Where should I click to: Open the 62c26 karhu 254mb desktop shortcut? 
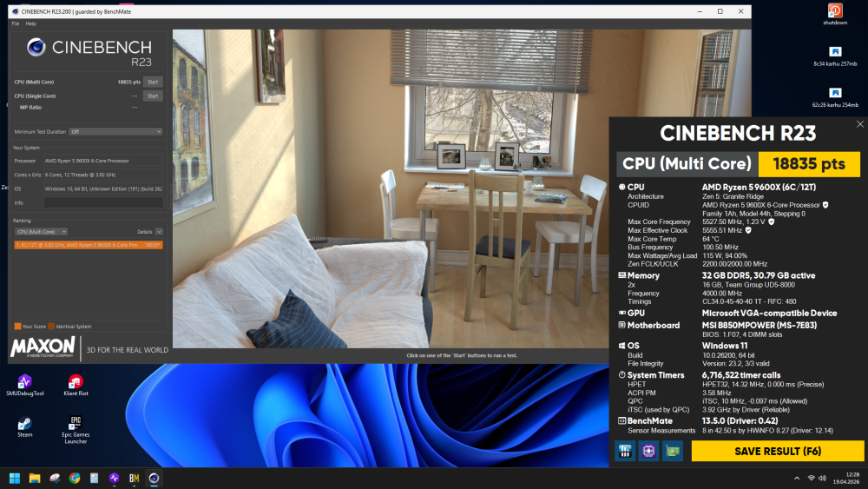click(x=835, y=97)
